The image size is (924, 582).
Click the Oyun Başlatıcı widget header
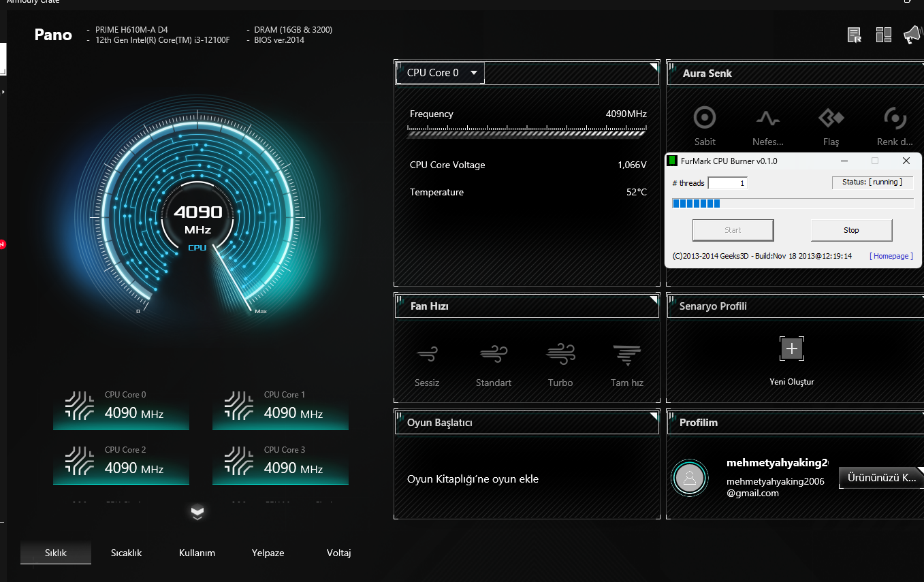coord(527,422)
